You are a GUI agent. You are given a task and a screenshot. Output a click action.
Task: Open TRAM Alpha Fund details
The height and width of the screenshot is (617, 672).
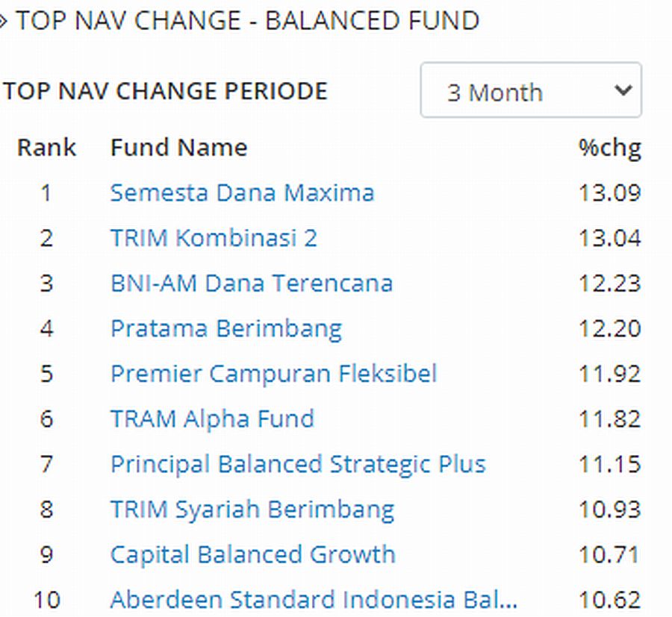tap(212, 419)
